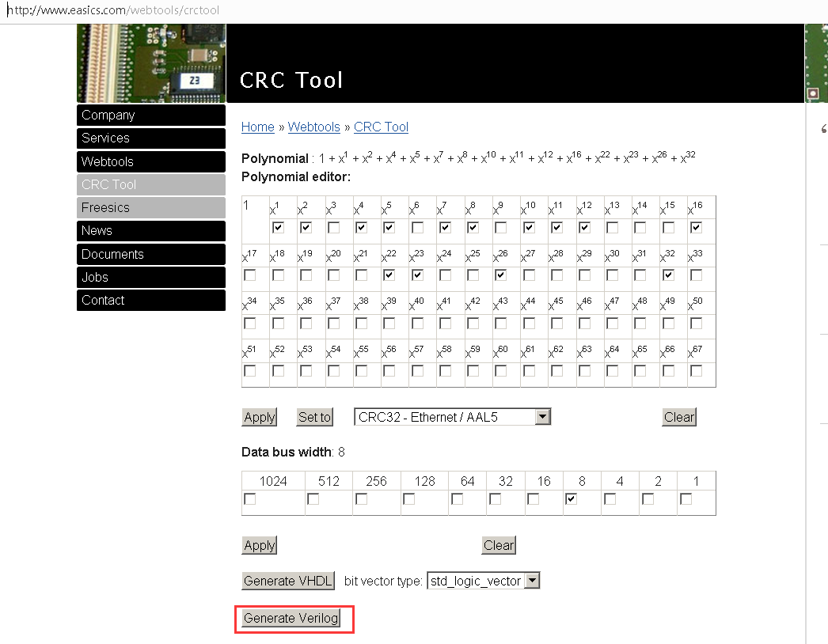Follow the CRC Tool breadcrumb link
The image size is (828, 644).
(381, 127)
